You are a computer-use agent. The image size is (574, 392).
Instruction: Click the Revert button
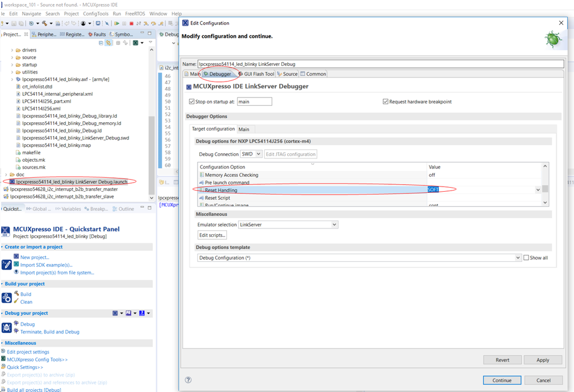point(502,360)
